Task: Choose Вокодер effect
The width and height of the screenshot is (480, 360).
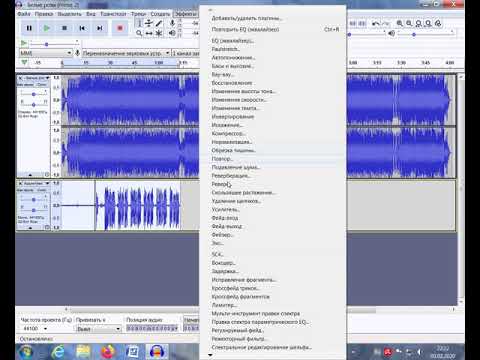Action: point(273,263)
